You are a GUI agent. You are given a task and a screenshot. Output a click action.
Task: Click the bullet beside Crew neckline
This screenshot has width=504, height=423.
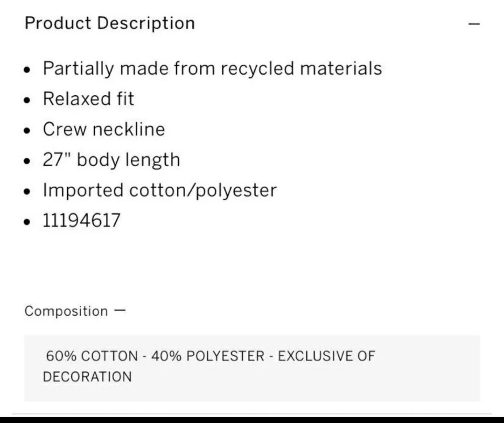coord(27,131)
